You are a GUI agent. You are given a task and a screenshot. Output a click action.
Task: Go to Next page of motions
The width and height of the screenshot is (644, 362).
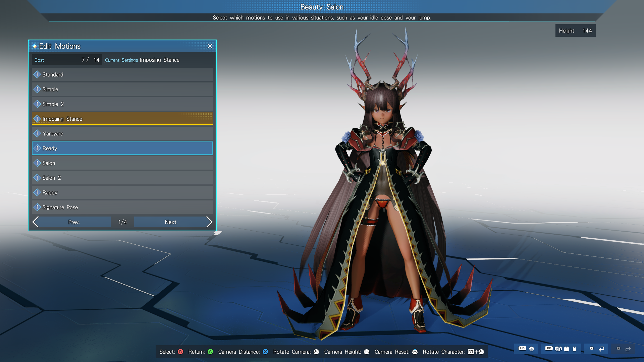(x=170, y=222)
